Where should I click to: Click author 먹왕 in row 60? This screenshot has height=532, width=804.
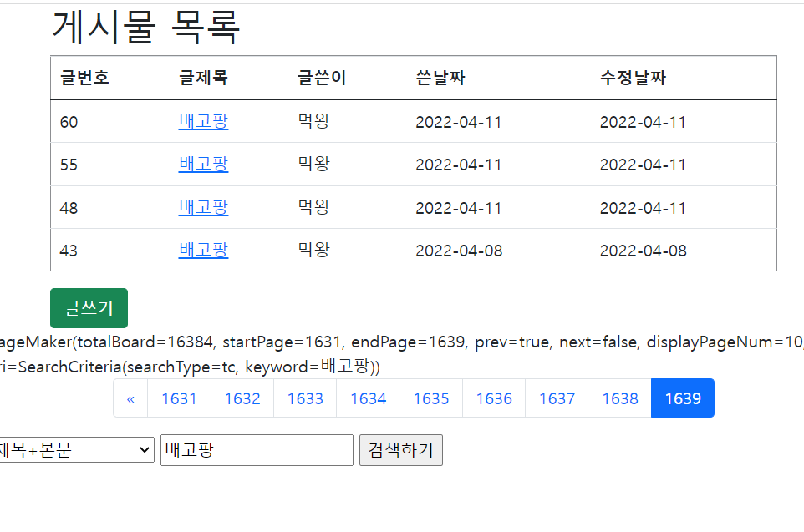click(313, 121)
